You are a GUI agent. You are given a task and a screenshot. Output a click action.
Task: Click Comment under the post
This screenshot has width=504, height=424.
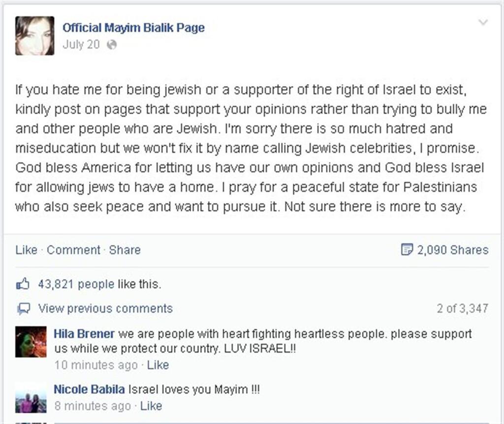tap(74, 250)
